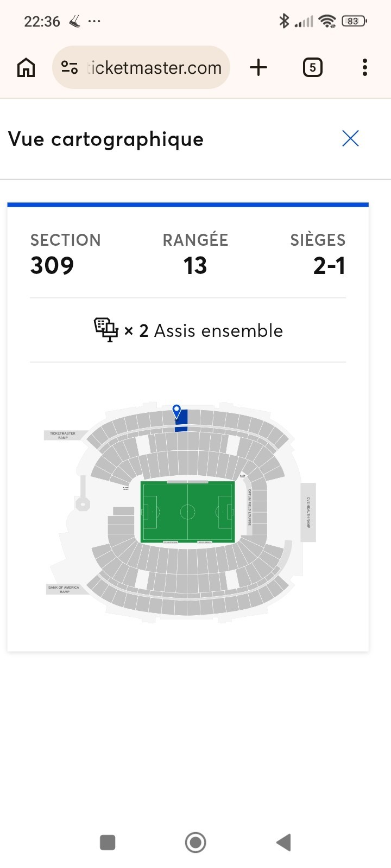
Task: Open the browser overflow three-dot menu
Action: coord(364,67)
